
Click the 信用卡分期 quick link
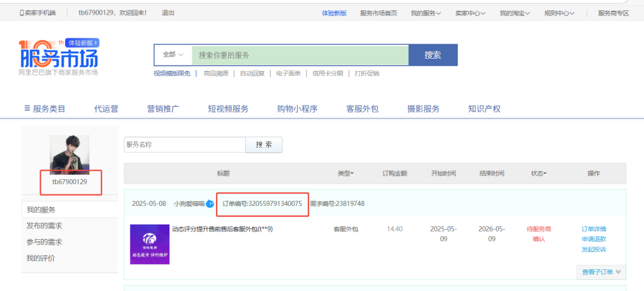coord(327,74)
